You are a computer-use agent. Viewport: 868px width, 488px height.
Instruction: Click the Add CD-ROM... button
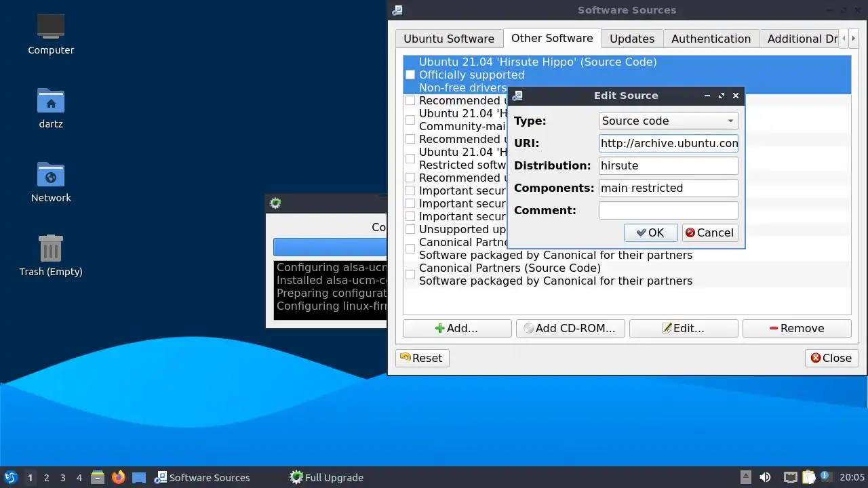coord(570,328)
